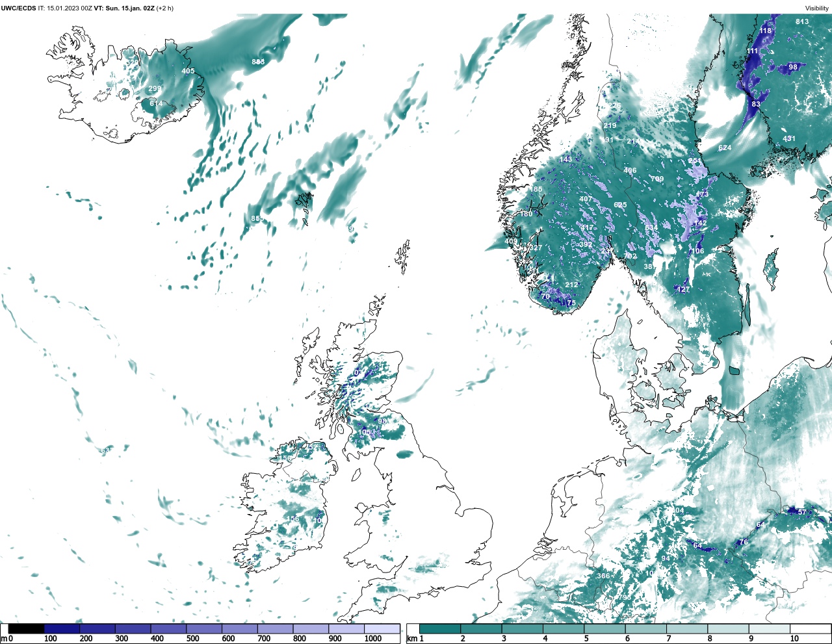Click the 'km' unit label on legend
The image size is (832, 644).
point(411,639)
